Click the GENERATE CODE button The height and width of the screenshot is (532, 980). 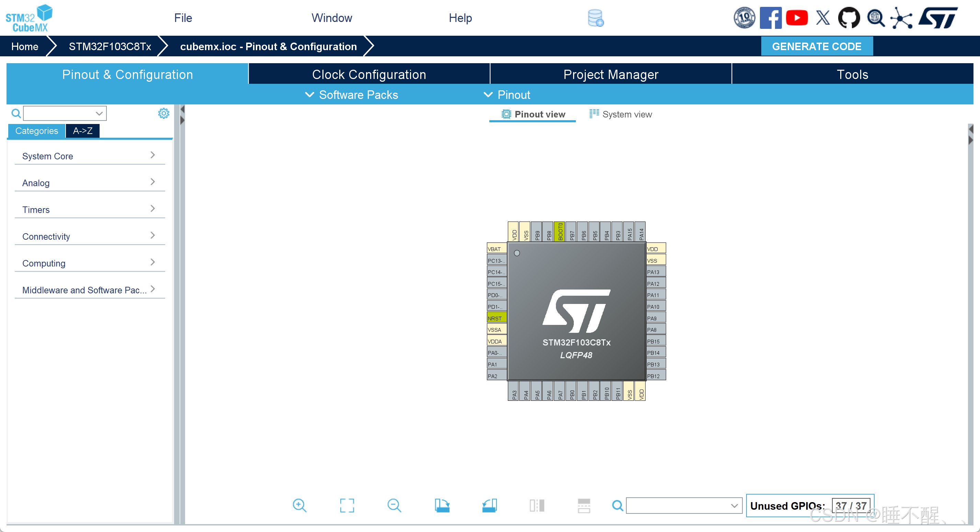(x=817, y=46)
